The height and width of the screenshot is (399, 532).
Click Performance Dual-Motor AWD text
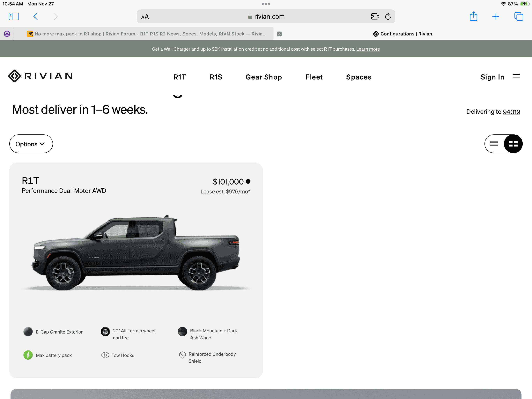tap(64, 191)
